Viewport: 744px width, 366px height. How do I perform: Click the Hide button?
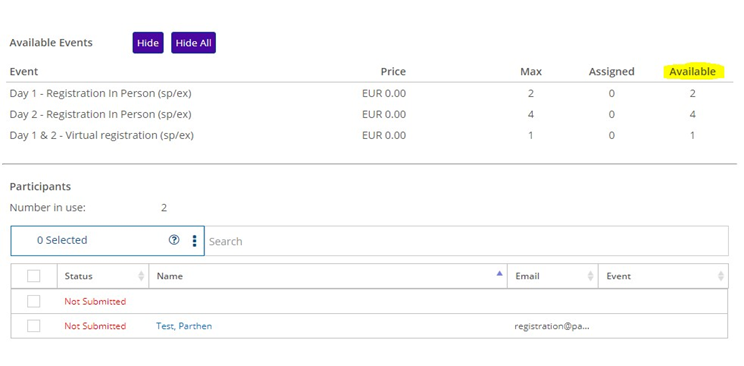(148, 43)
